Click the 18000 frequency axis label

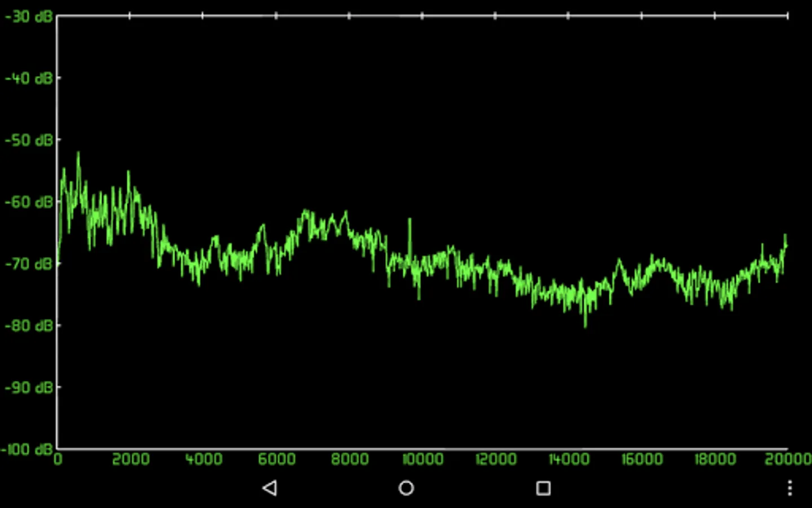click(715, 459)
